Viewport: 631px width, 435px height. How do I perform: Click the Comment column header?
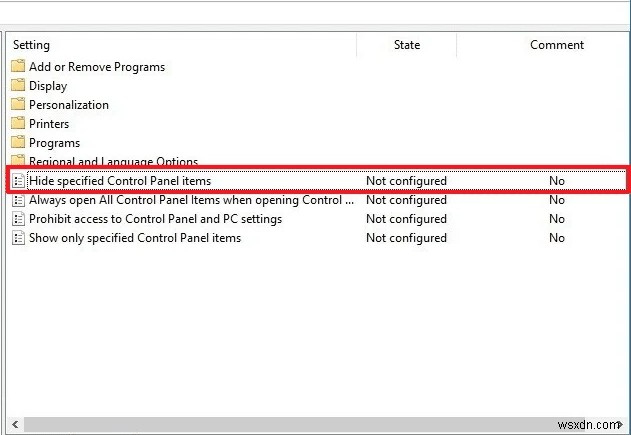(x=557, y=45)
